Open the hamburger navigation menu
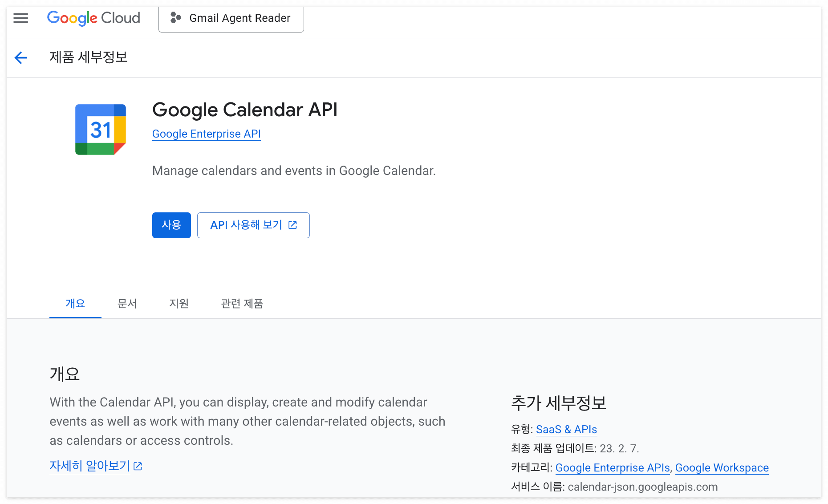 [21, 18]
